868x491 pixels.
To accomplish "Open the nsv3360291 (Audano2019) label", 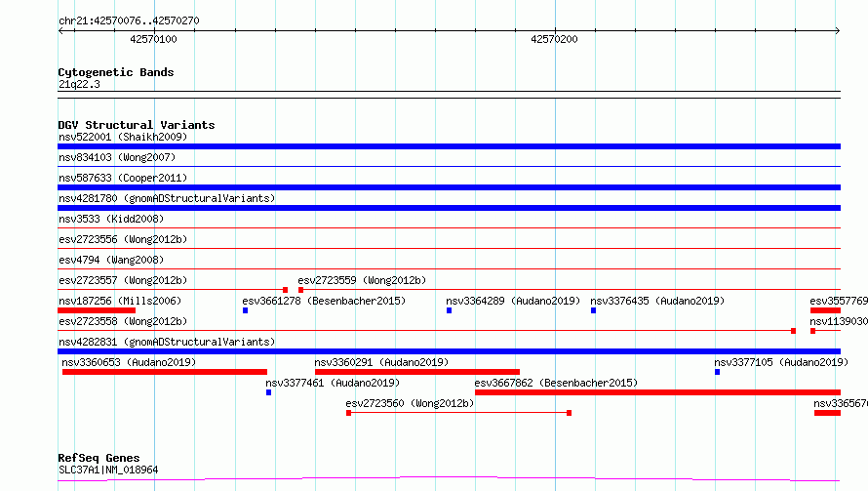I will [x=381, y=362].
